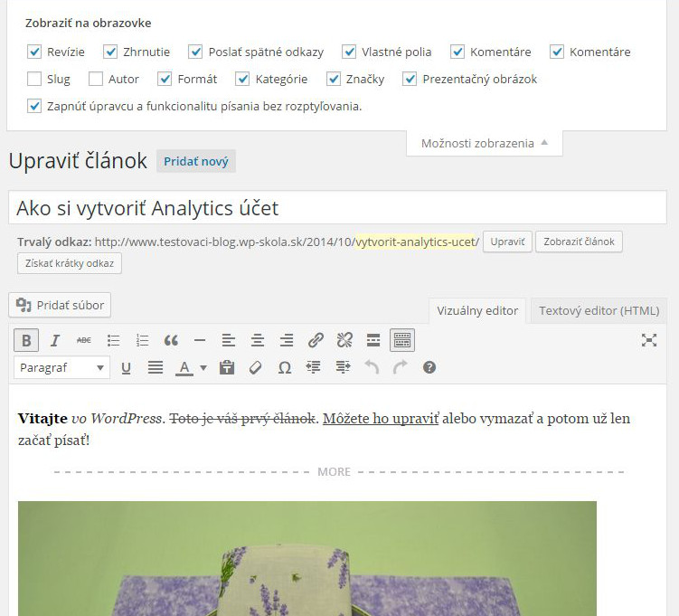Open distraction-free fullscreen writing mode

coord(649,340)
